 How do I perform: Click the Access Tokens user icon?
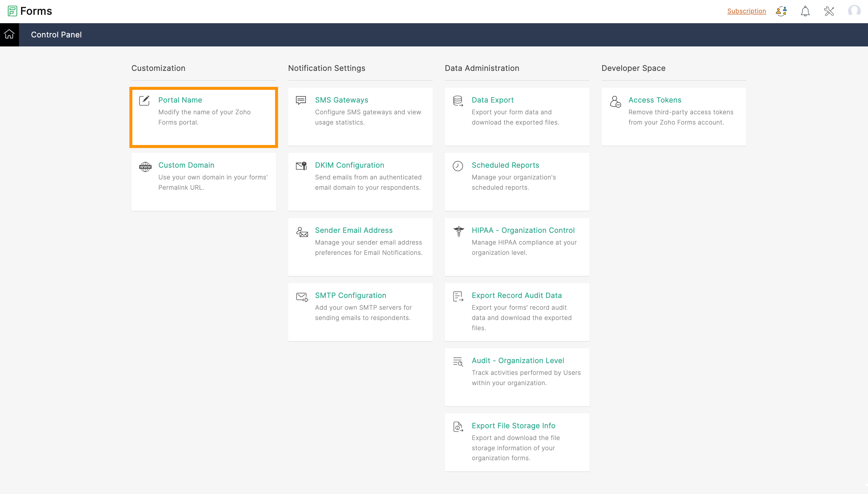(x=615, y=101)
